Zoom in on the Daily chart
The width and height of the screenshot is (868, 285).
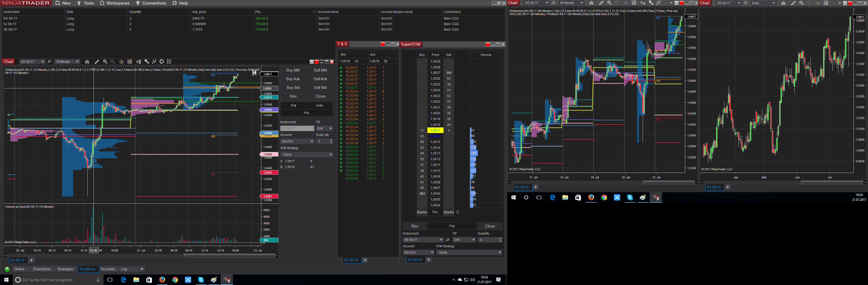[801, 3]
